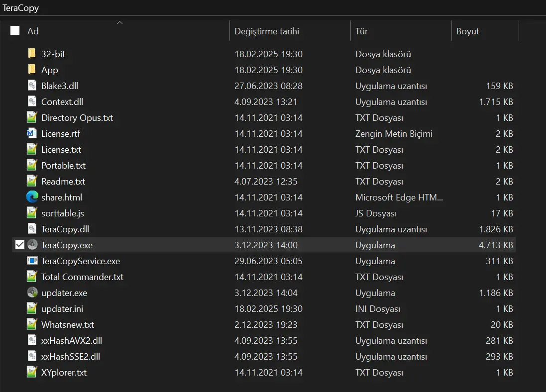Select the App folder icon
The image size is (546, 392).
click(32, 70)
